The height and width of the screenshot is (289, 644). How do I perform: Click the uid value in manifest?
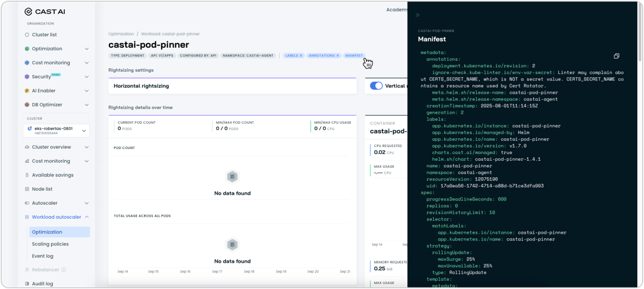click(492, 186)
